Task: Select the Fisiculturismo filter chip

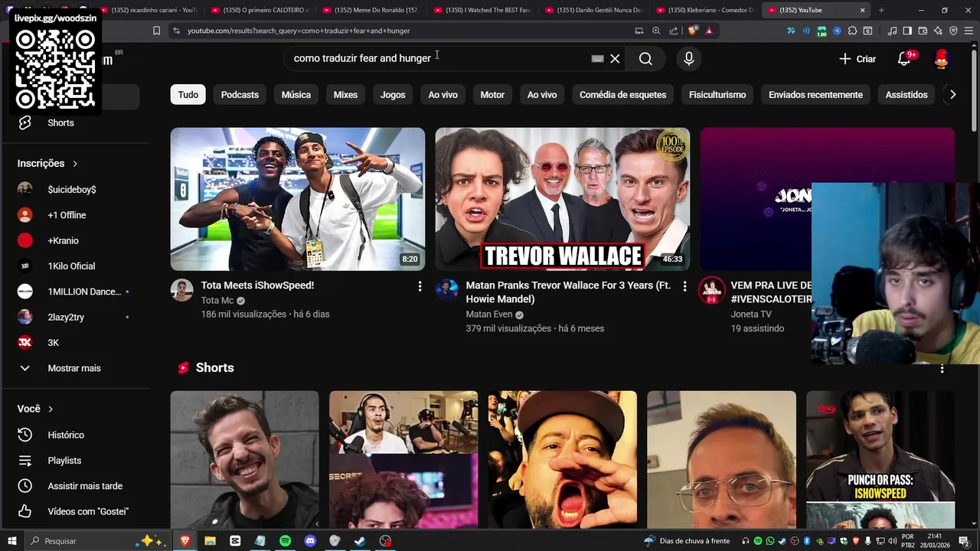Action: [x=717, y=95]
